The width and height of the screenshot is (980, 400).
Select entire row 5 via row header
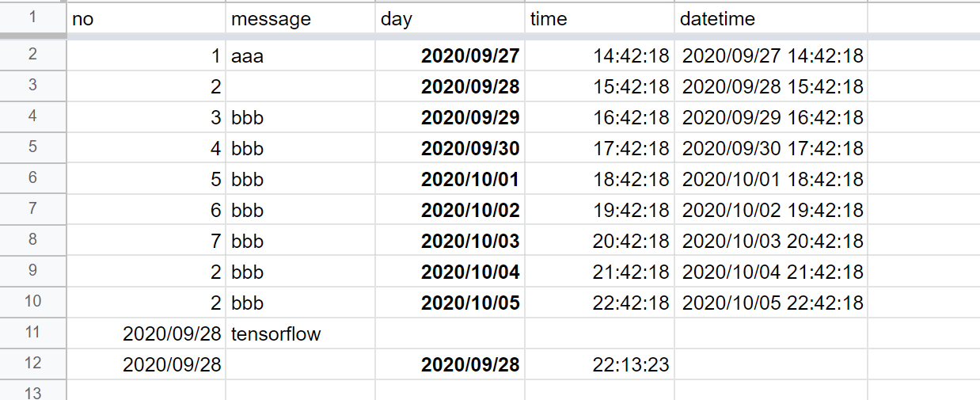coord(32,147)
